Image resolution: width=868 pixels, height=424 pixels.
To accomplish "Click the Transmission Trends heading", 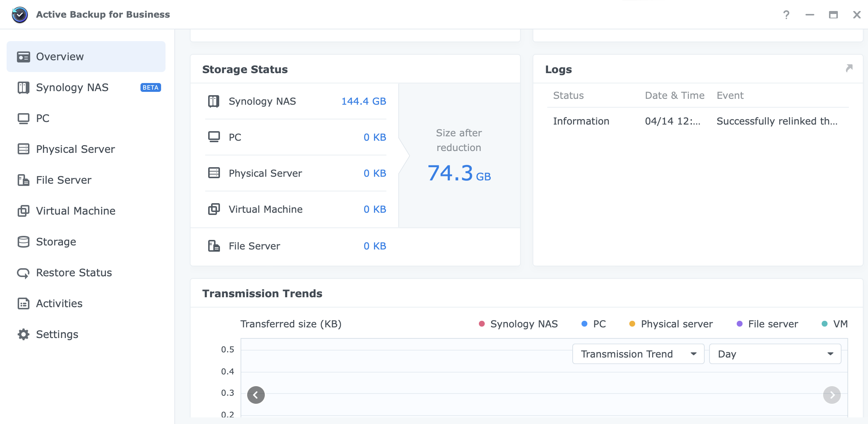I will pyautogui.click(x=262, y=294).
